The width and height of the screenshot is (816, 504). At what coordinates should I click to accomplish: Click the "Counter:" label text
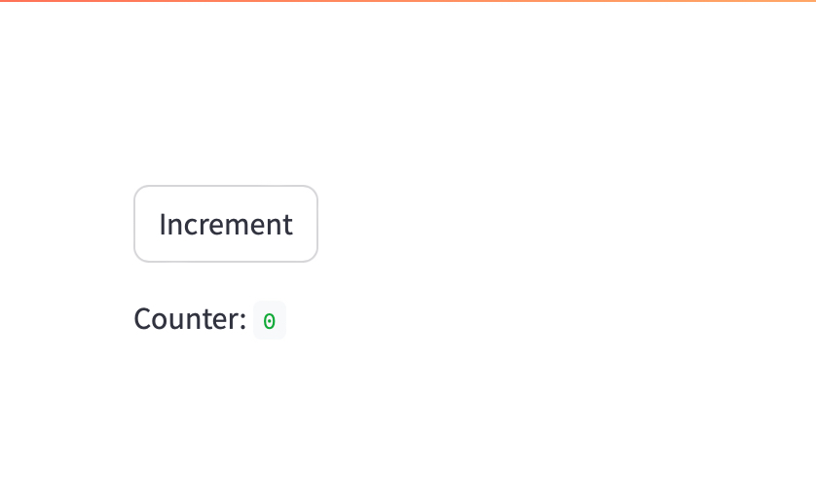click(x=190, y=319)
